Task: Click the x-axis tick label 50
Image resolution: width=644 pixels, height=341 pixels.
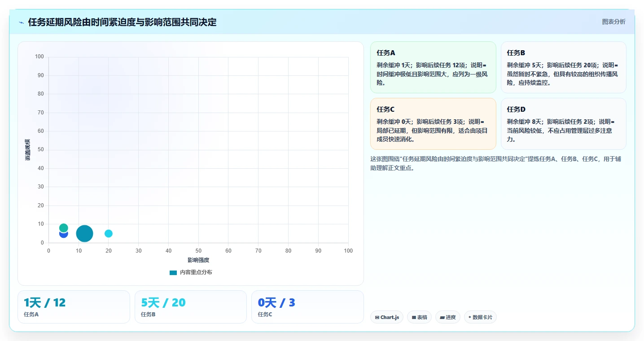Action: tap(198, 251)
